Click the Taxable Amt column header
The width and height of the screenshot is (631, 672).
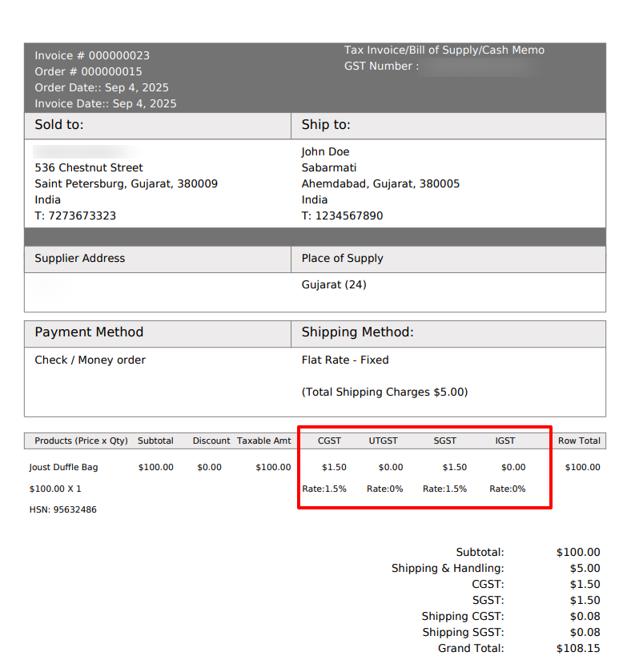coord(264,441)
